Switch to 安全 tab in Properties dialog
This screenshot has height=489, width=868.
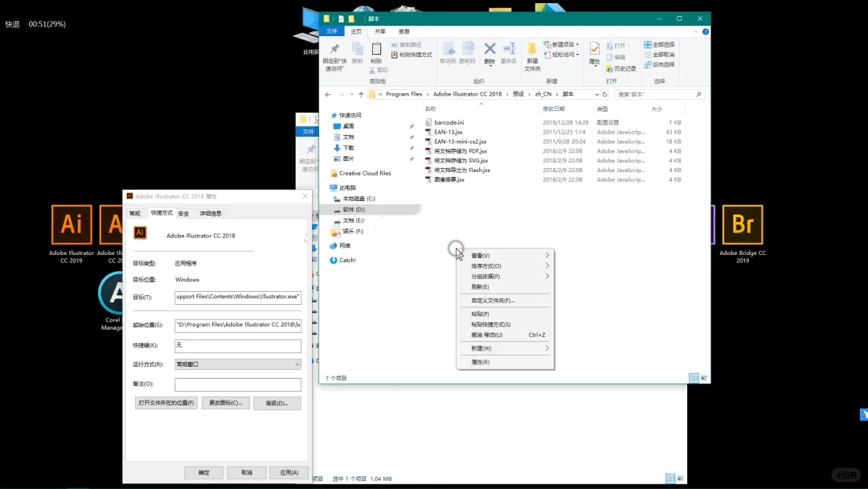click(184, 213)
